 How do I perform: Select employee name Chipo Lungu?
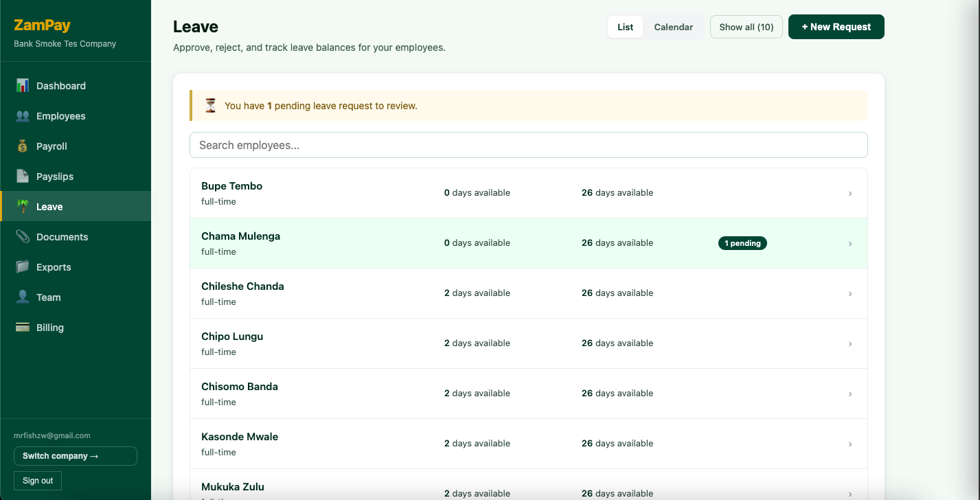[232, 337]
